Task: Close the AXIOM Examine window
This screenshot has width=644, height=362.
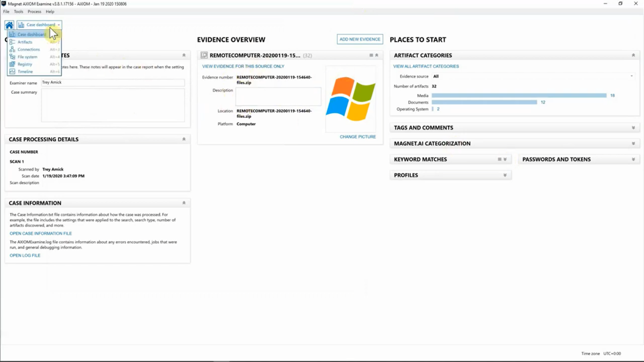Action: tap(636, 4)
